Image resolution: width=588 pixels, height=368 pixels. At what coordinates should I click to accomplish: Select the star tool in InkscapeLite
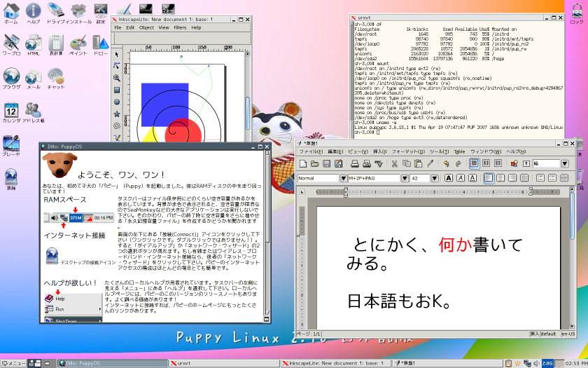[x=117, y=114]
